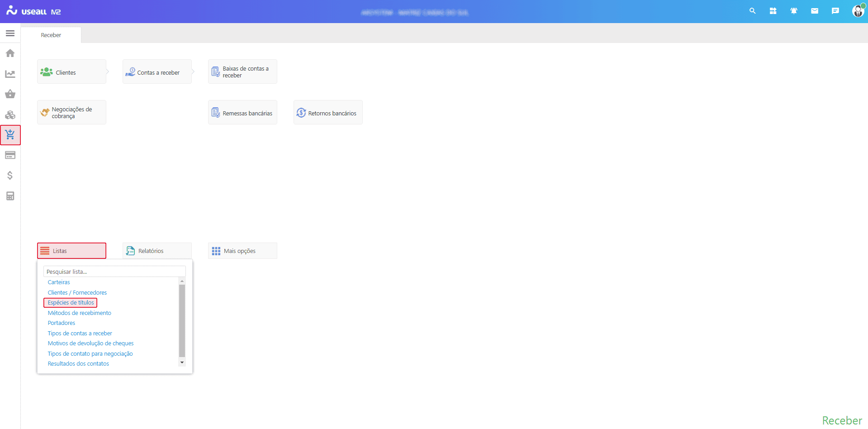Go to Home via sidebar house icon
The width and height of the screenshot is (868, 429).
(x=10, y=53)
